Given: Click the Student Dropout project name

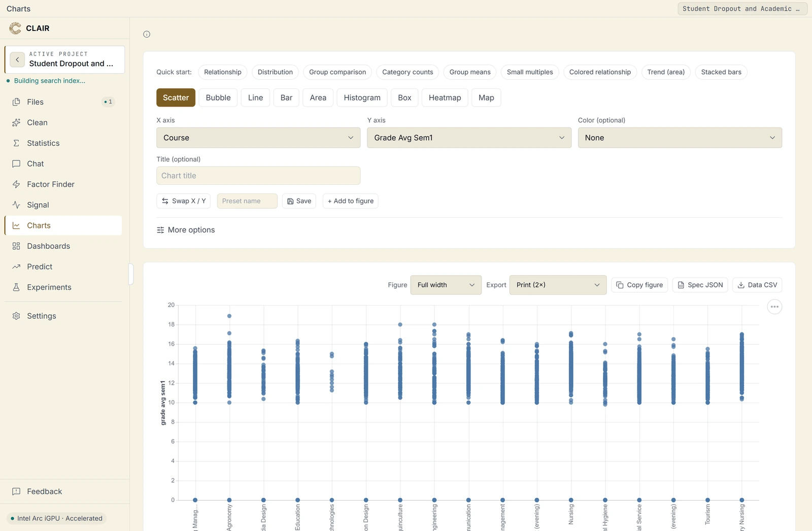Looking at the screenshot, I should (71, 63).
